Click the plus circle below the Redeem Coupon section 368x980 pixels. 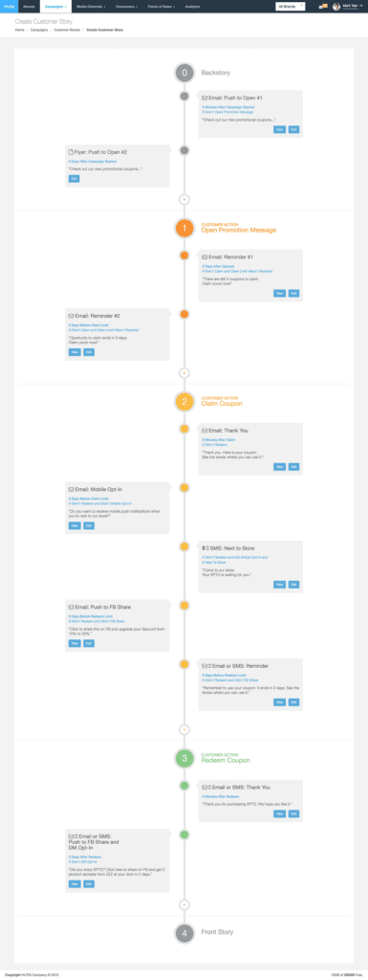[184, 903]
